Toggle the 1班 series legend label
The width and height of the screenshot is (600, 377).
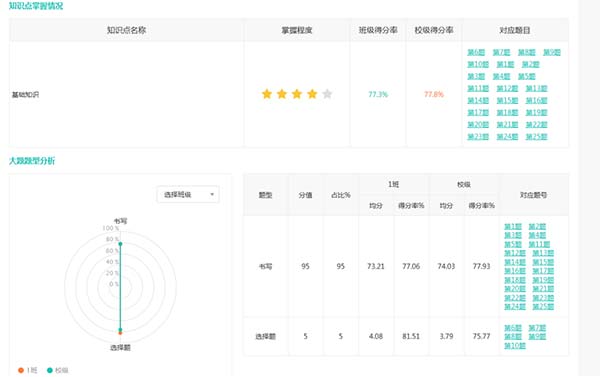click(32, 370)
